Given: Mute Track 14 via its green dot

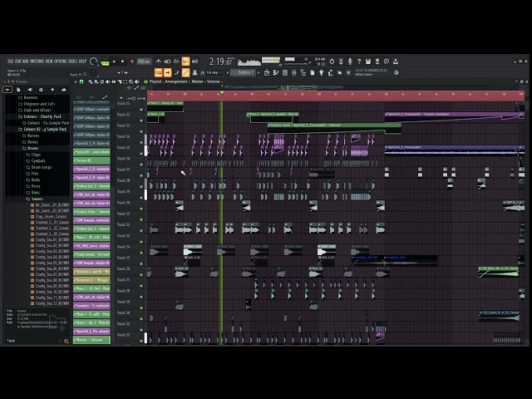Looking at the screenshot, I should (x=141, y=142).
